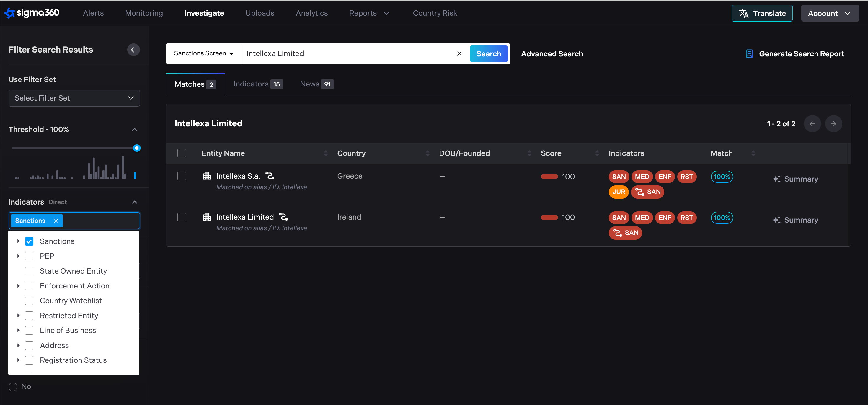Click Generate Search Report document icon
This screenshot has height=405, width=868.
(749, 54)
